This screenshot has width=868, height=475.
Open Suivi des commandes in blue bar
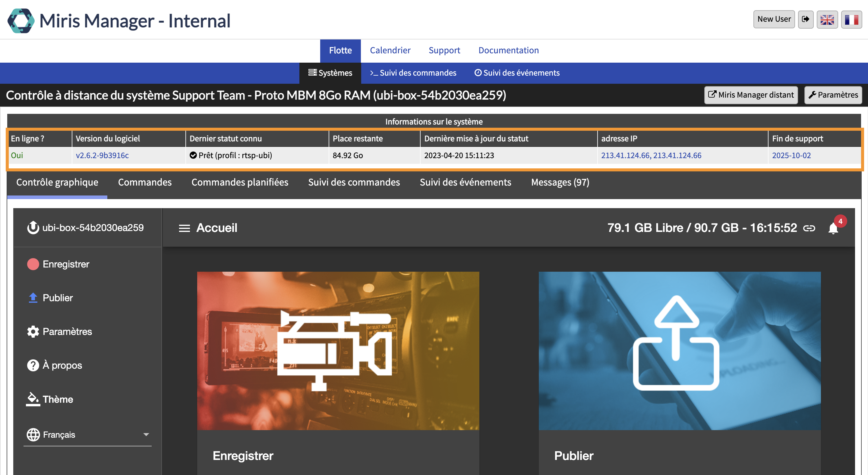click(x=413, y=73)
